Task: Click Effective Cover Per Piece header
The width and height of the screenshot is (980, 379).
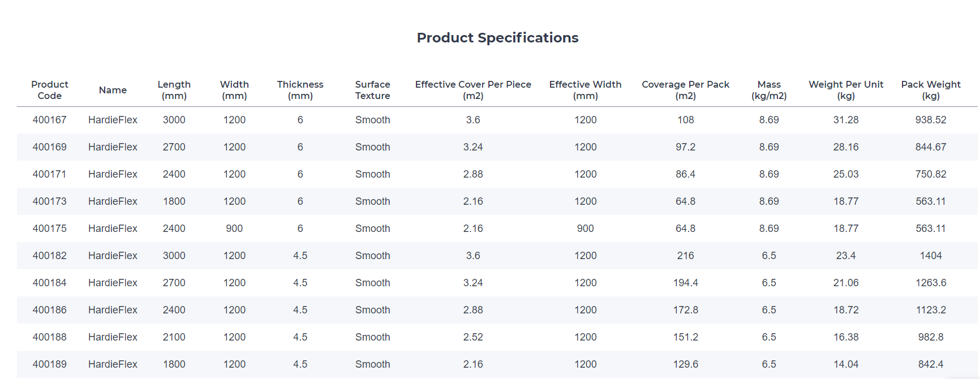Action: click(x=473, y=90)
